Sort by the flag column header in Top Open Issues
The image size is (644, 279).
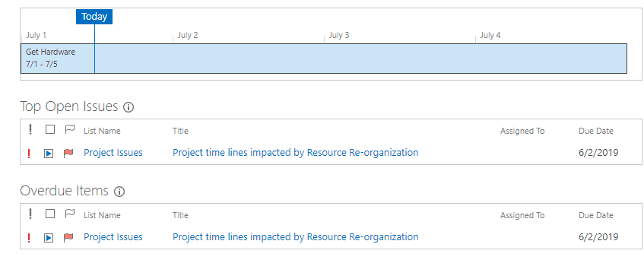tap(70, 129)
